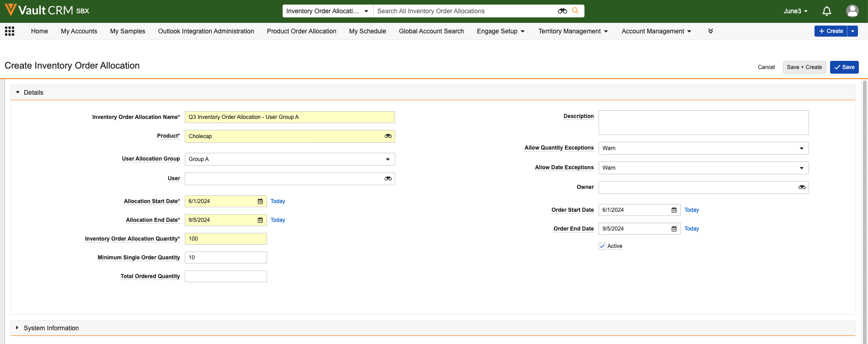Open the User Allocation Group dropdown
868x344 pixels.
click(289, 159)
